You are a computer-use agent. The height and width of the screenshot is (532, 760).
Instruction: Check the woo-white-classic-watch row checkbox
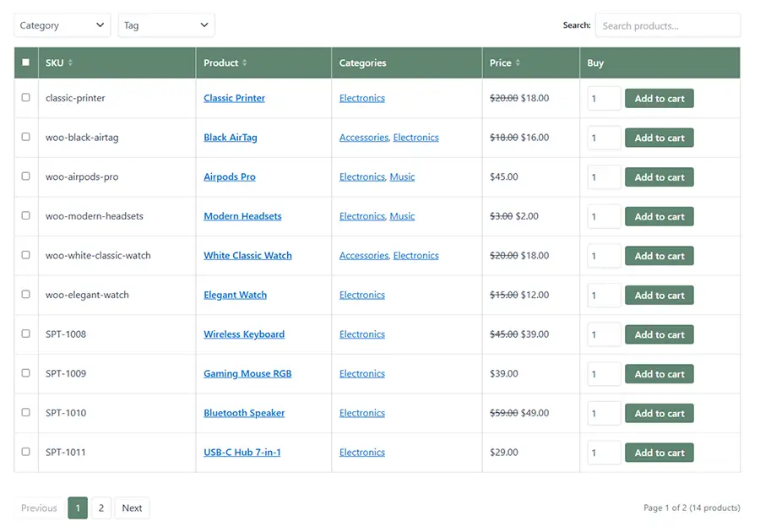(x=25, y=255)
